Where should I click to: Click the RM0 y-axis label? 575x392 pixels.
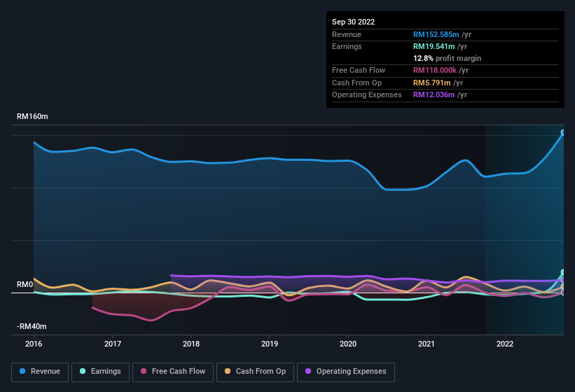point(25,285)
